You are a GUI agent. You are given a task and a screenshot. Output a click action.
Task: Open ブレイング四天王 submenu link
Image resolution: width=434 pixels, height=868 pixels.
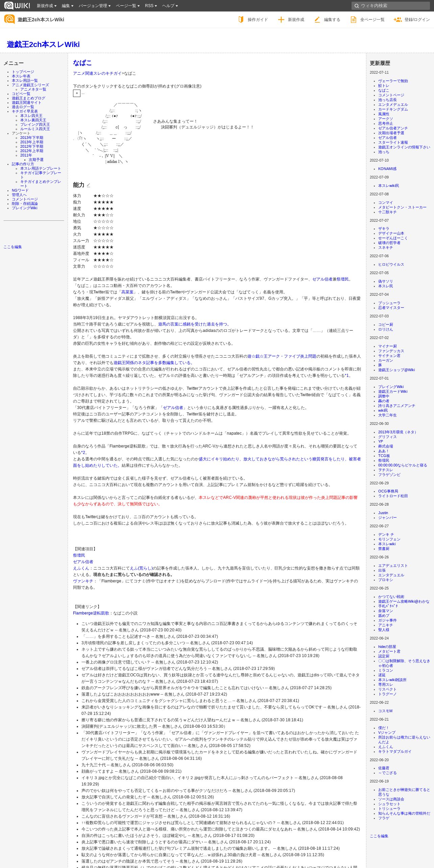point(35,125)
